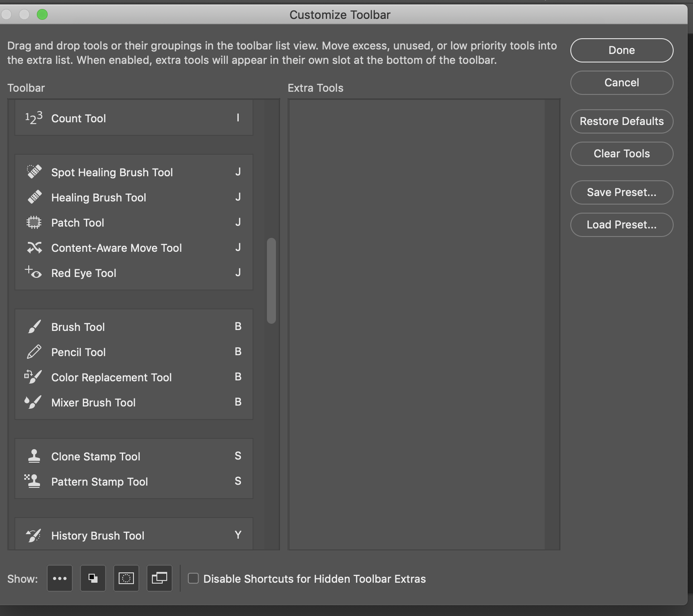
Task: Toggle the foreground/background color show option
Action: [93, 579]
